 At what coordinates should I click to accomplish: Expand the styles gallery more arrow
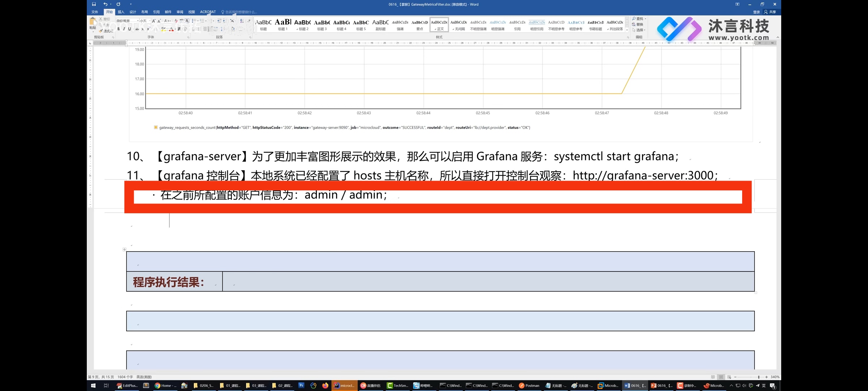[627, 30]
